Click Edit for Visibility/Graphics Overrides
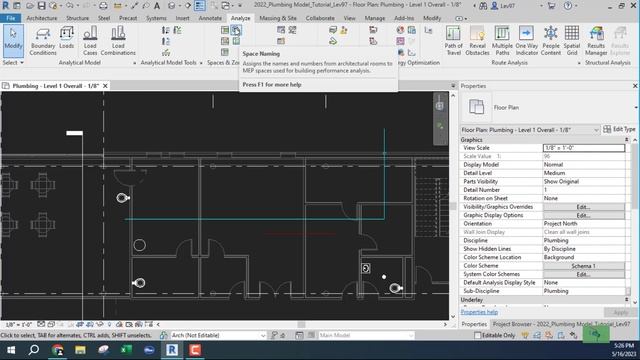The width and height of the screenshot is (640, 360). 584,207
